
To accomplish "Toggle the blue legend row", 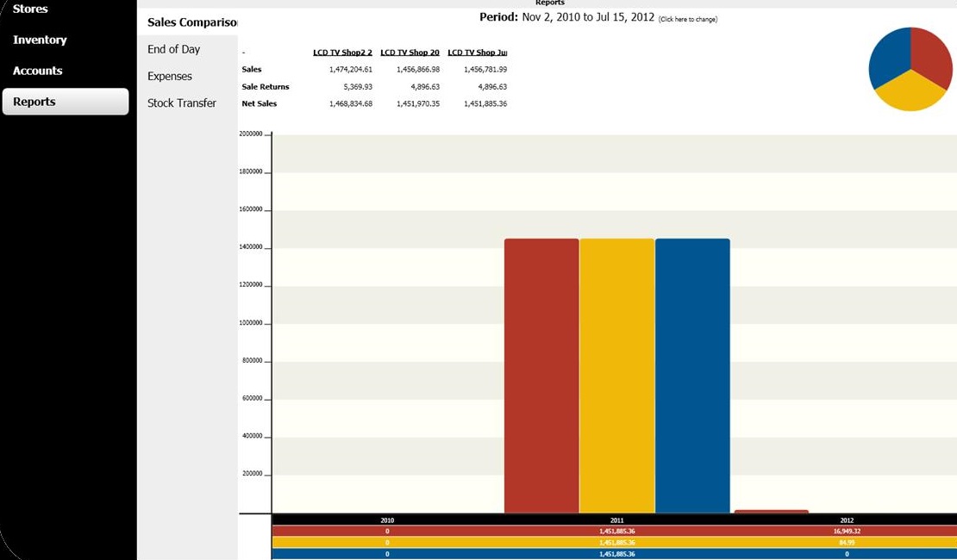I will [x=387, y=555].
